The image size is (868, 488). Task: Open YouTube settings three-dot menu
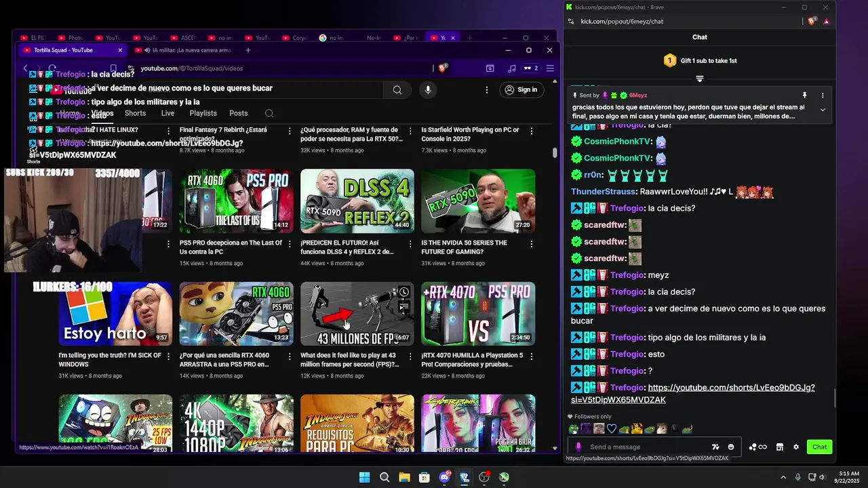point(486,89)
